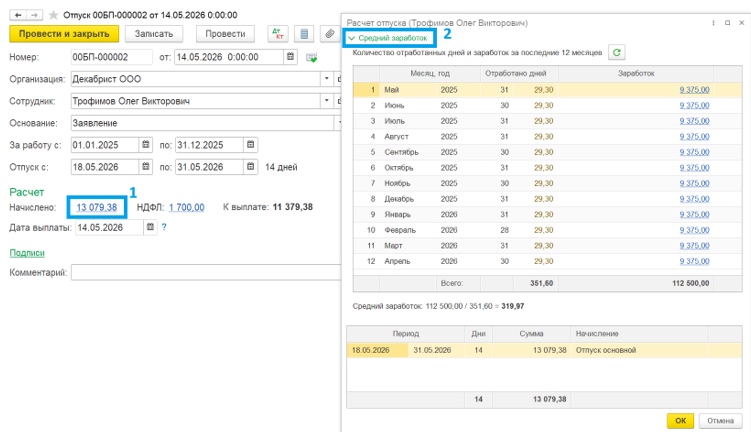Click the Записать button
This screenshot has height=432, width=751.
click(x=154, y=34)
